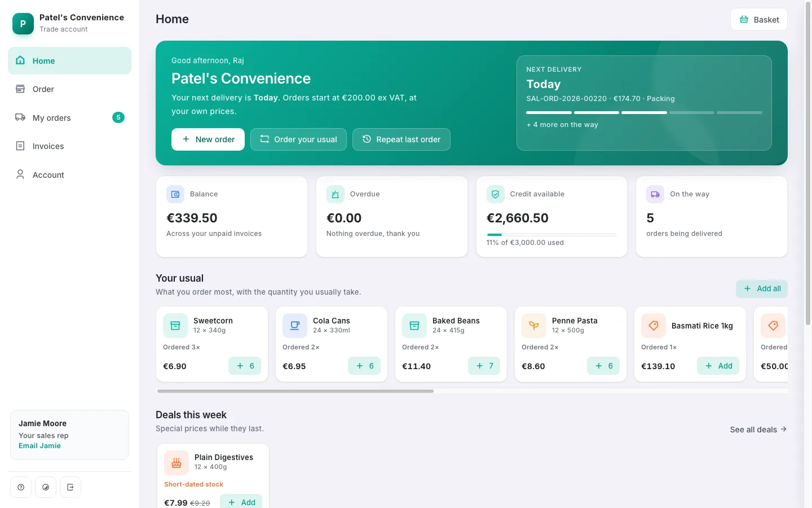Open My orders in the sidebar
The width and height of the screenshot is (812, 508).
(x=70, y=118)
